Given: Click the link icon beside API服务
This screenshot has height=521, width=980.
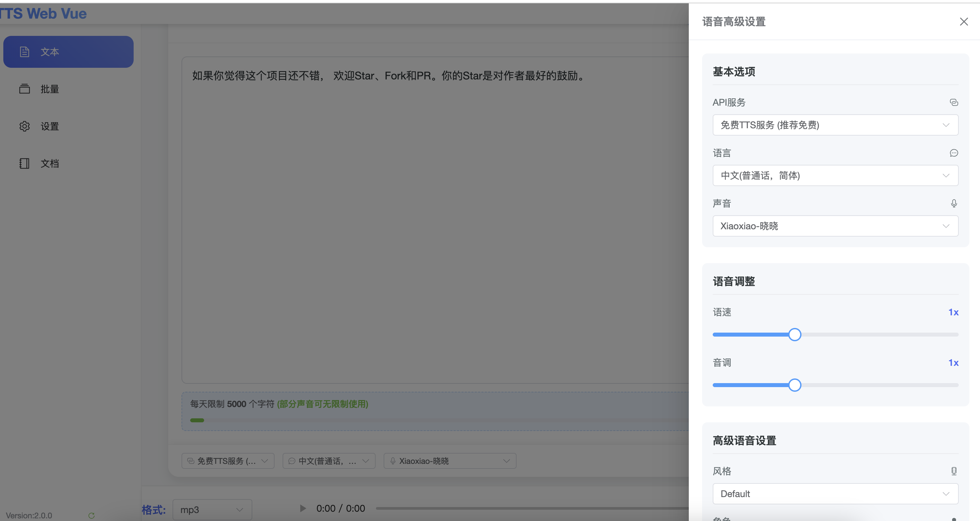Looking at the screenshot, I should [x=954, y=102].
